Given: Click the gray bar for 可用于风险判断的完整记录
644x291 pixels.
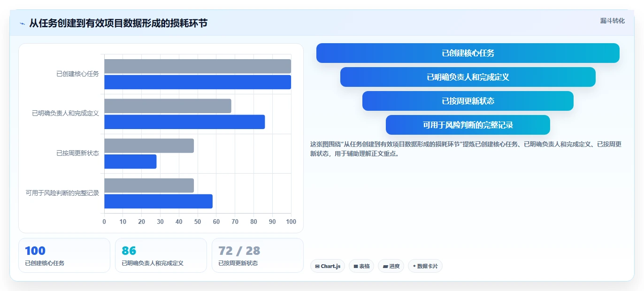Looking at the screenshot, I should tap(149, 185).
